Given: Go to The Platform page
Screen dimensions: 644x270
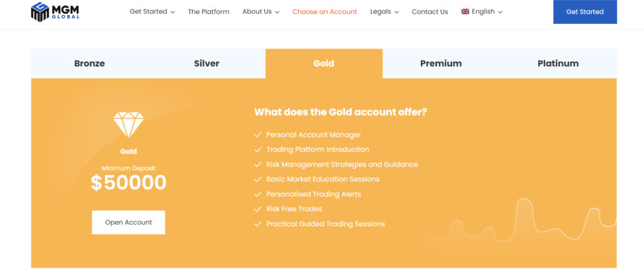Looking at the screenshot, I should click(x=209, y=12).
